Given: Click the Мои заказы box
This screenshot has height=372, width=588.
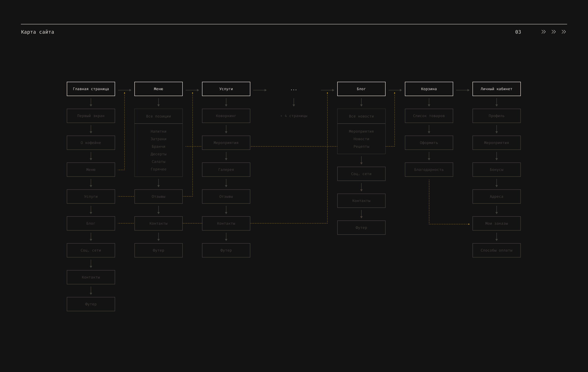Looking at the screenshot, I should tap(496, 223).
